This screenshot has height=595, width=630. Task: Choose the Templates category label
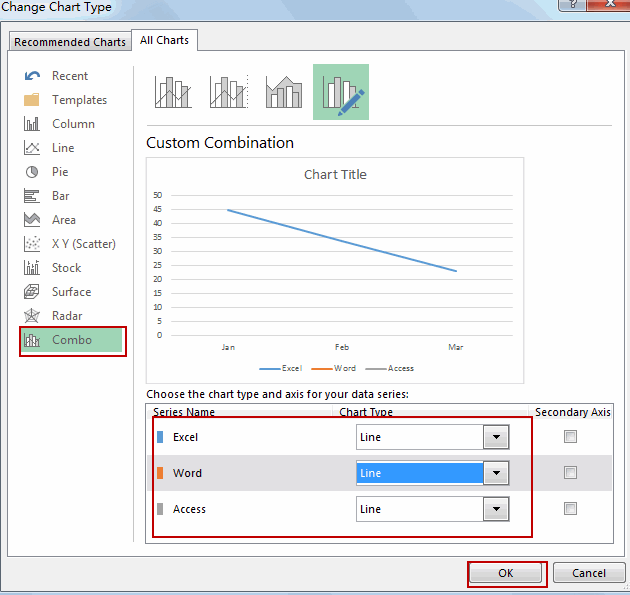[x=79, y=100]
